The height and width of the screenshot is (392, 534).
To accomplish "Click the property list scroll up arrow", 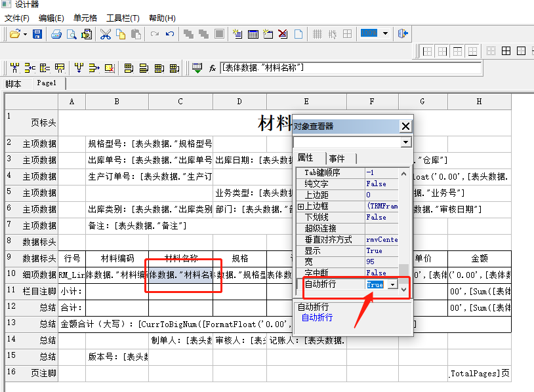I will [x=403, y=174].
